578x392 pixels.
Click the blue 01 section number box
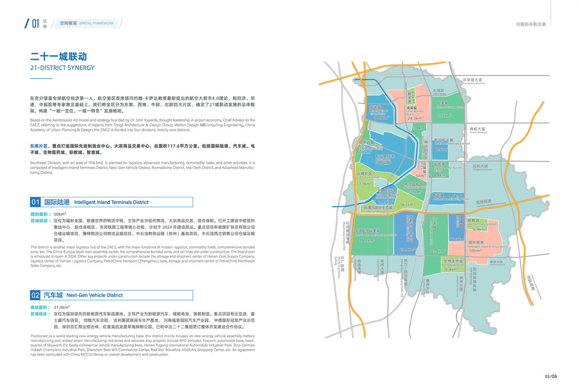tap(35, 202)
